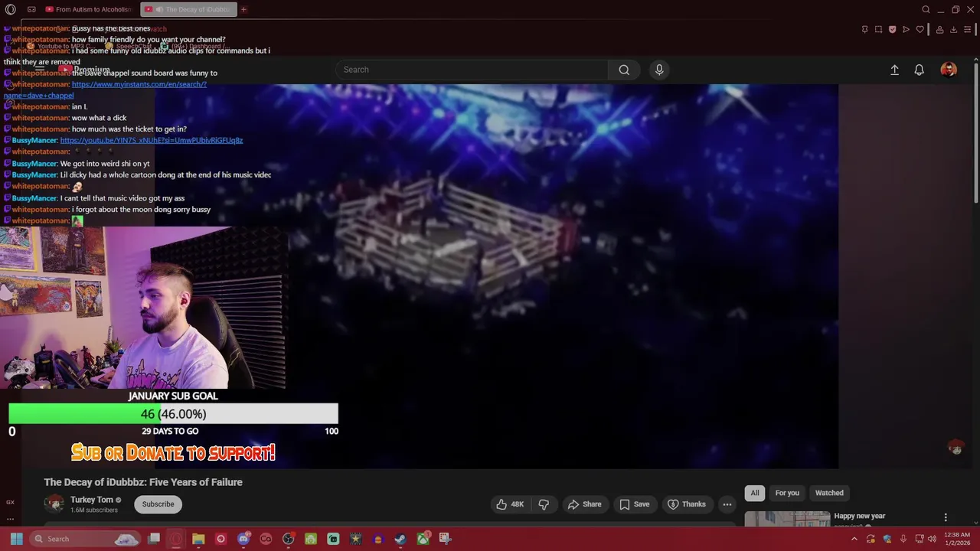
Task: Bookmark the page with the heart icon
Action: tap(920, 29)
